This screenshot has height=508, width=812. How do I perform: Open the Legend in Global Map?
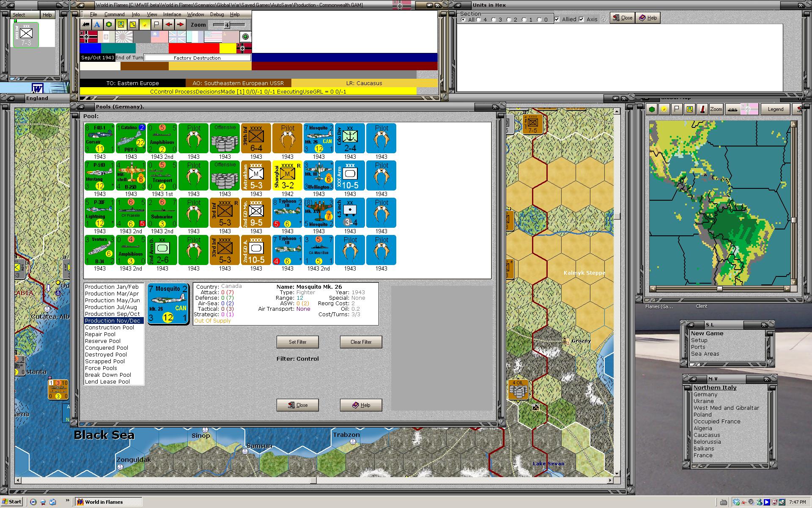776,109
